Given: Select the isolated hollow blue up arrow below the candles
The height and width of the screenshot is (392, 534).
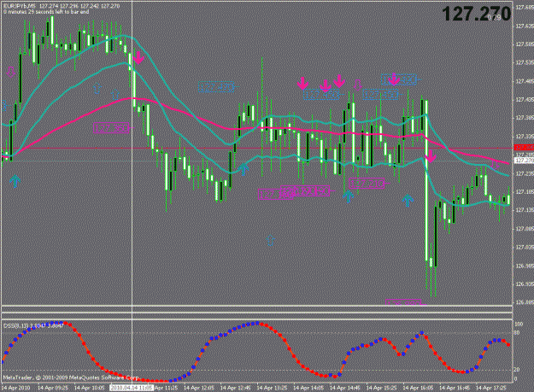Looking at the screenshot, I should [270, 240].
